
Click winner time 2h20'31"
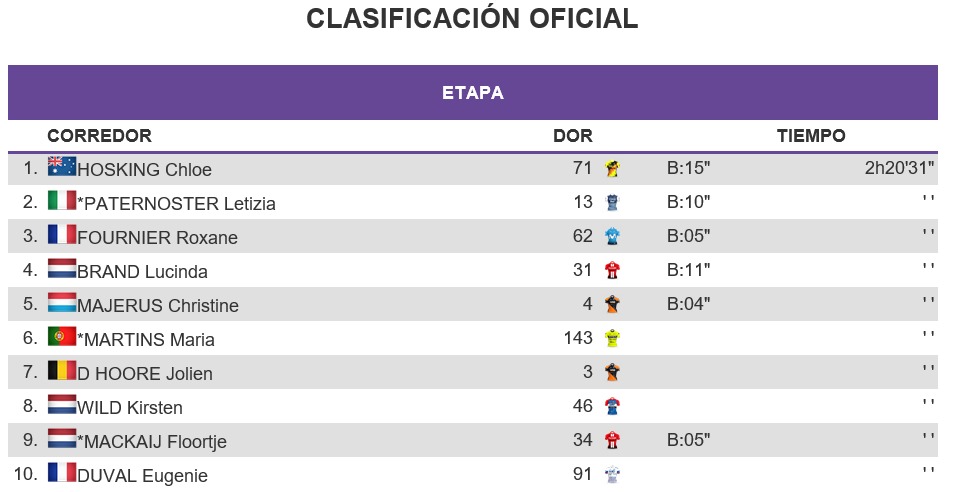[900, 168]
